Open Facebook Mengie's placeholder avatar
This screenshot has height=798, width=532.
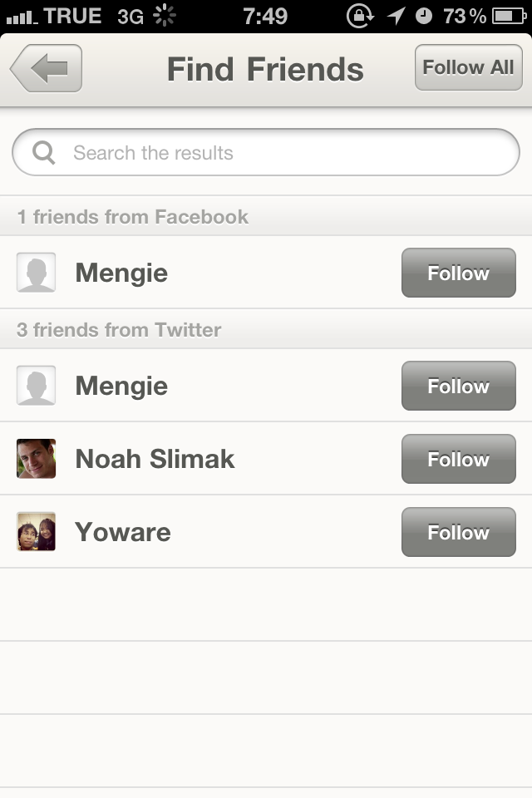click(x=36, y=273)
